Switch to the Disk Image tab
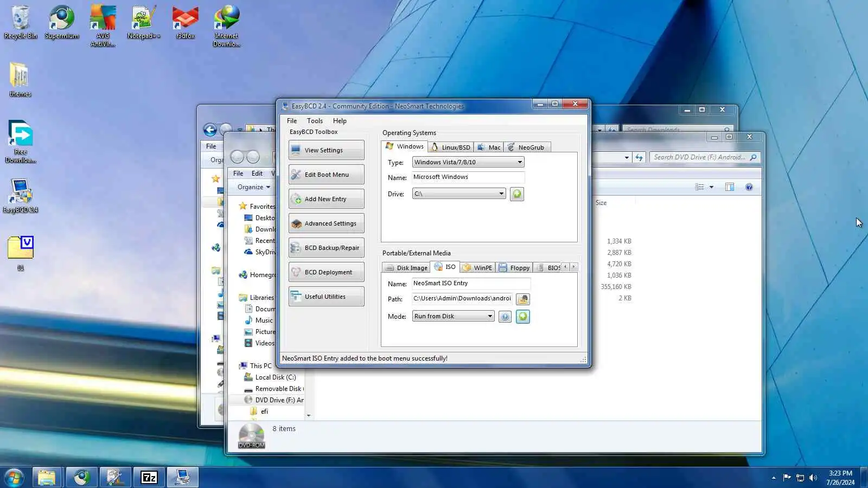 (x=406, y=268)
